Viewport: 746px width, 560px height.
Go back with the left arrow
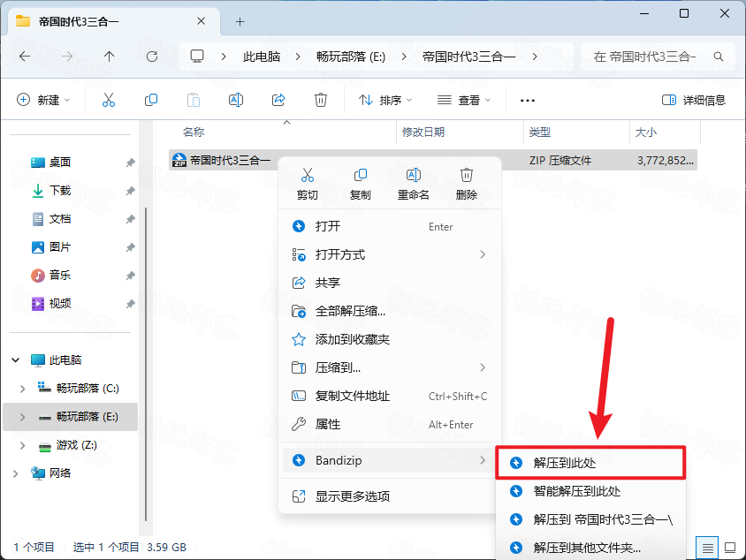(25, 57)
